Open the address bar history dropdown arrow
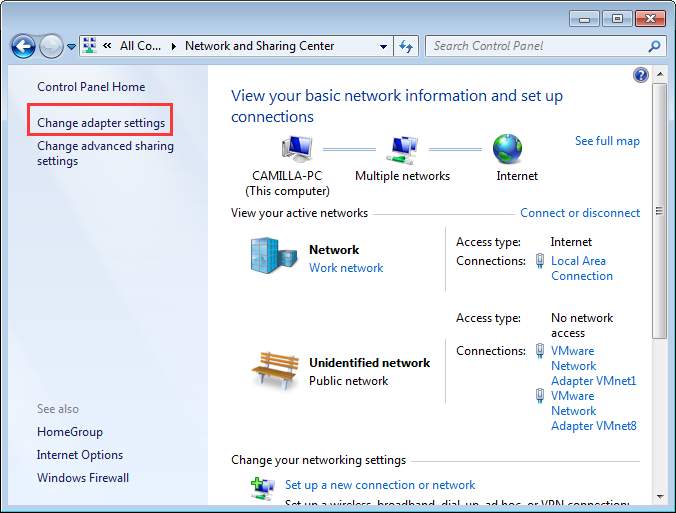Viewport: 676px width, 513px height. (383, 46)
